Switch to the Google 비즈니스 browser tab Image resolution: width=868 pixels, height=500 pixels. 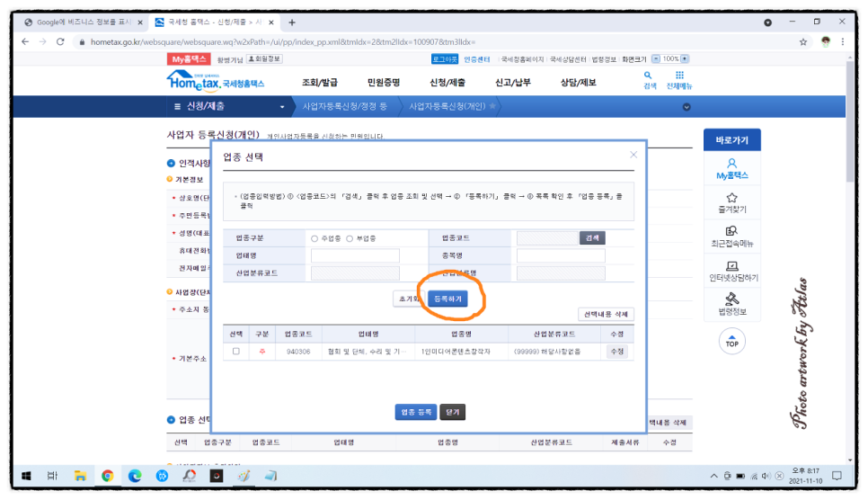pos(83,22)
